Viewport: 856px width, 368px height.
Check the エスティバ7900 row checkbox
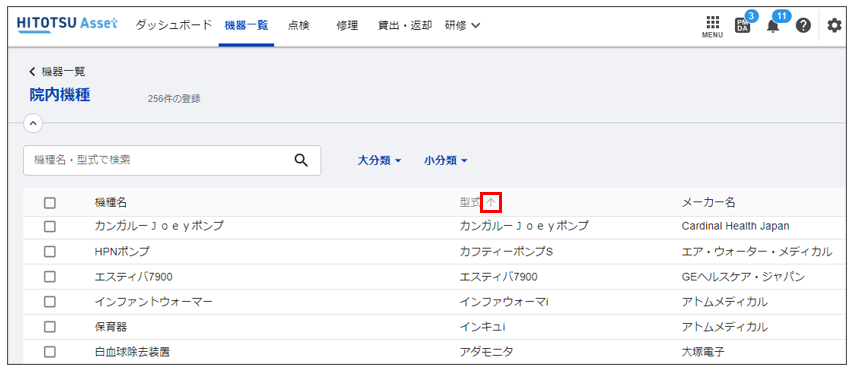click(50, 277)
